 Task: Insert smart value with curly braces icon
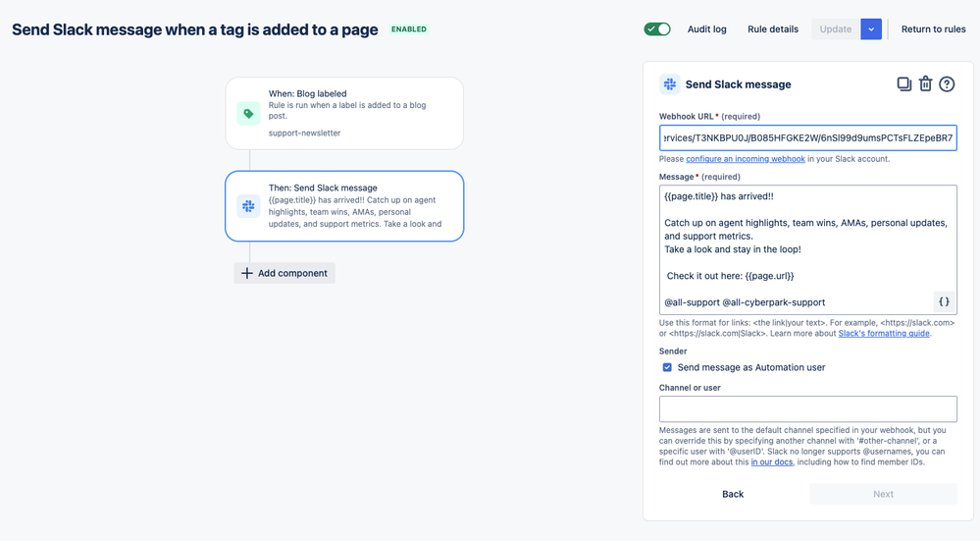(944, 301)
